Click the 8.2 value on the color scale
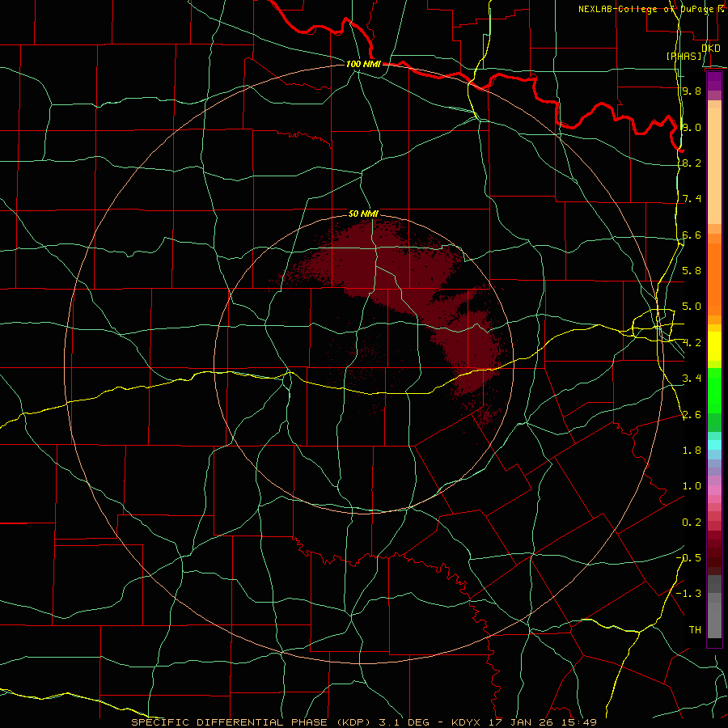The height and width of the screenshot is (728, 728). coord(692,163)
